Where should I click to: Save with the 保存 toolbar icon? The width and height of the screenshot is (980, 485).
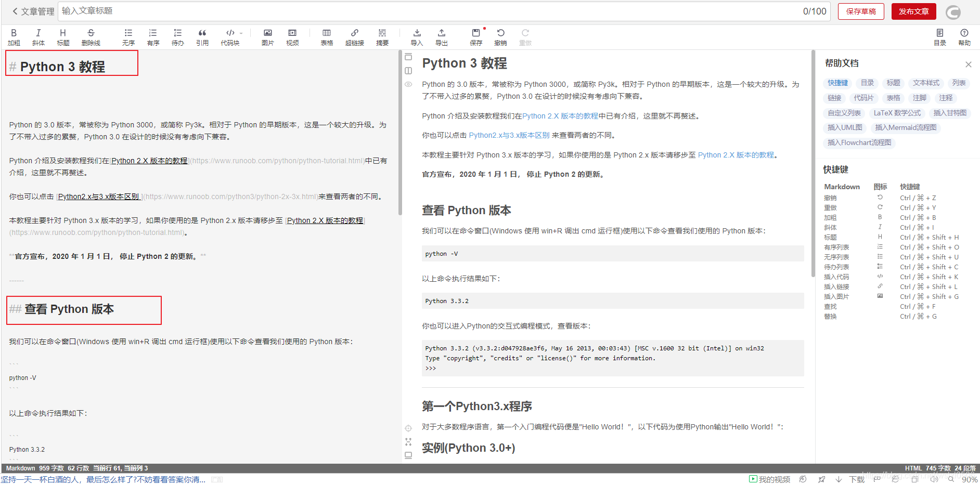[x=476, y=37]
